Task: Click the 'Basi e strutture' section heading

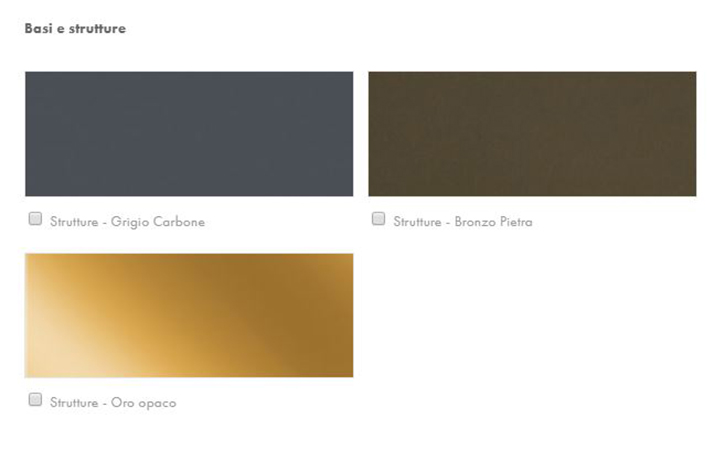Action: click(75, 29)
